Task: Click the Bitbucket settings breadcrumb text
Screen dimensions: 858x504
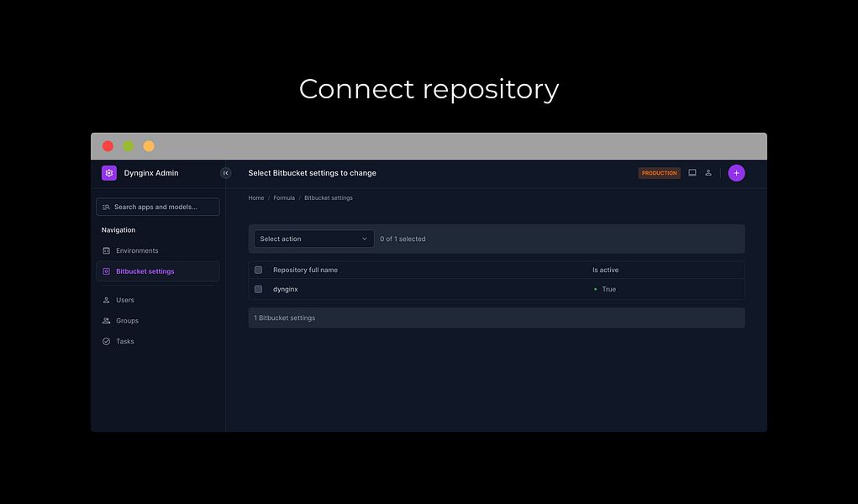Action: click(x=329, y=198)
